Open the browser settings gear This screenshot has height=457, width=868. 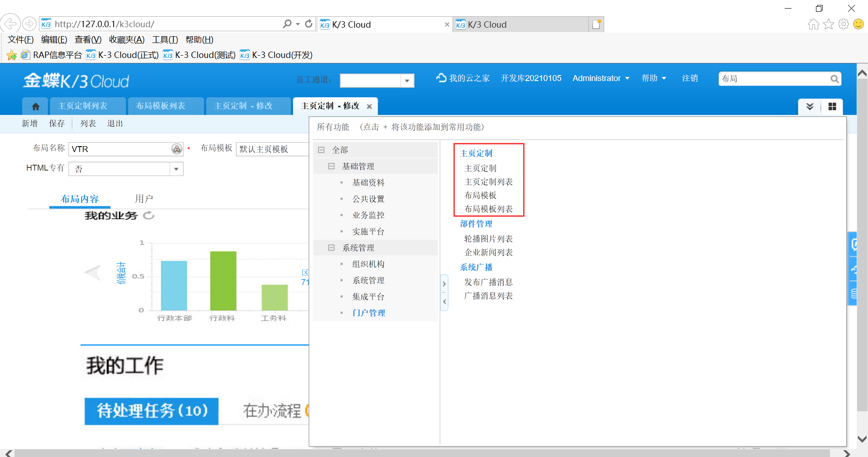click(844, 24)
